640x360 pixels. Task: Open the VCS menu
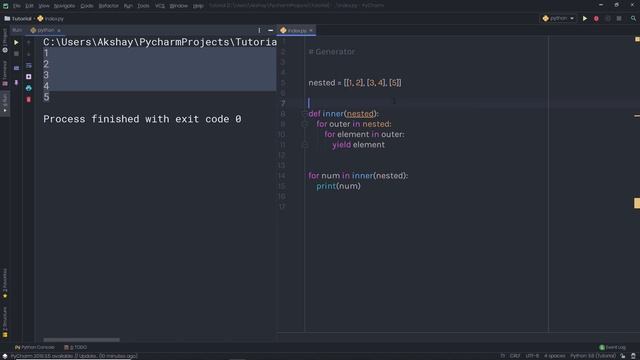coord(160,6)
